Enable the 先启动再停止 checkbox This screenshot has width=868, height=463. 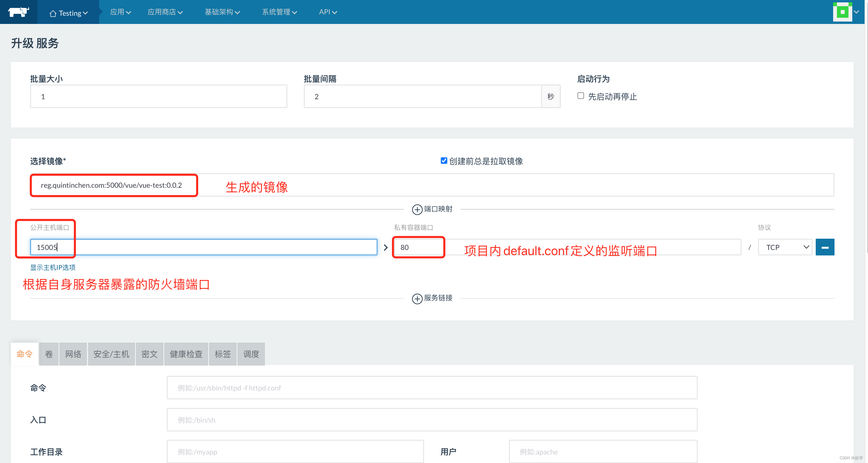tap(581, 96)
